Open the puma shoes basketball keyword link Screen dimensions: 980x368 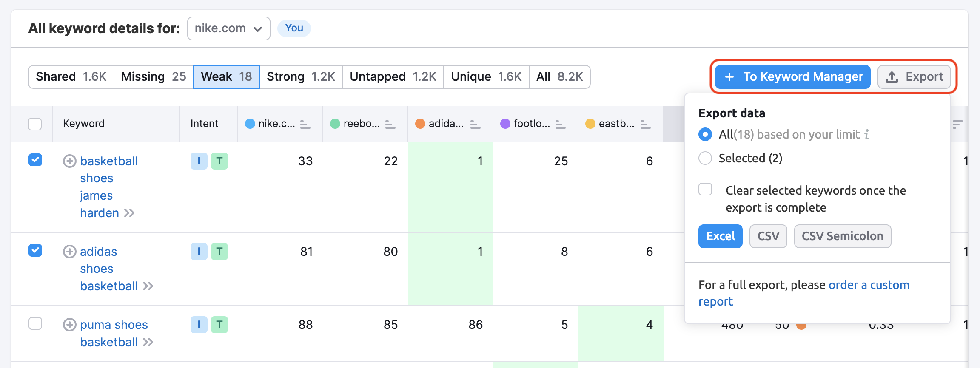tap(114, 334)
